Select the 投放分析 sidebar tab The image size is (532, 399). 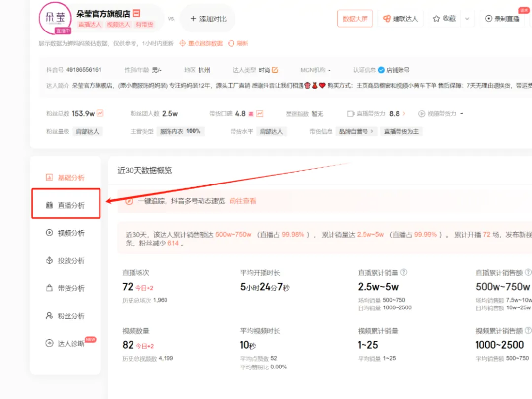point(65,260)
